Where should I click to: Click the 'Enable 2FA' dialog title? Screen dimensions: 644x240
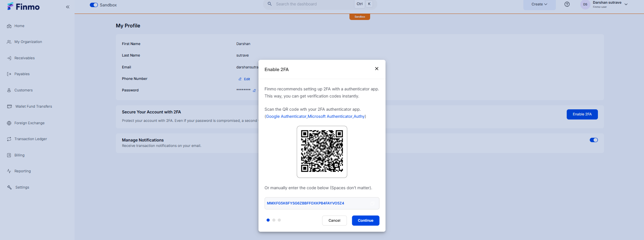coord(277,70)
